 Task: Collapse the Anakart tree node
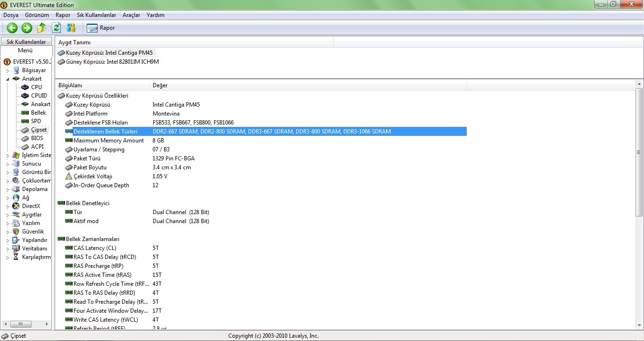8,79
